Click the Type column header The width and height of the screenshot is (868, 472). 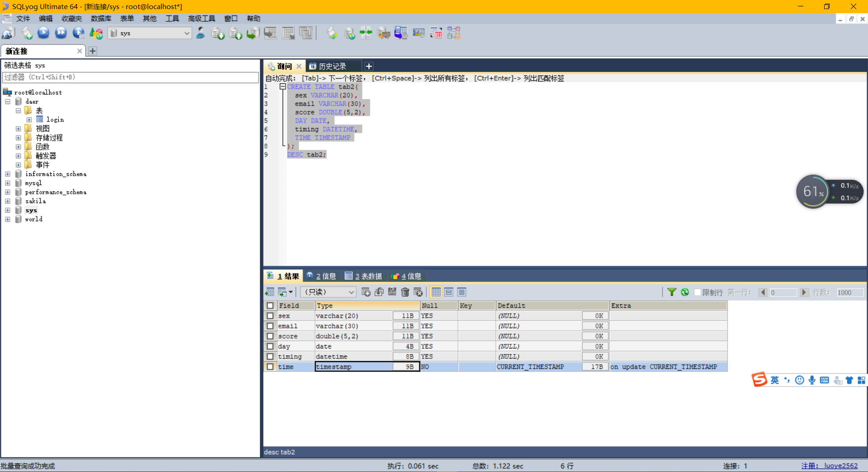368,305
